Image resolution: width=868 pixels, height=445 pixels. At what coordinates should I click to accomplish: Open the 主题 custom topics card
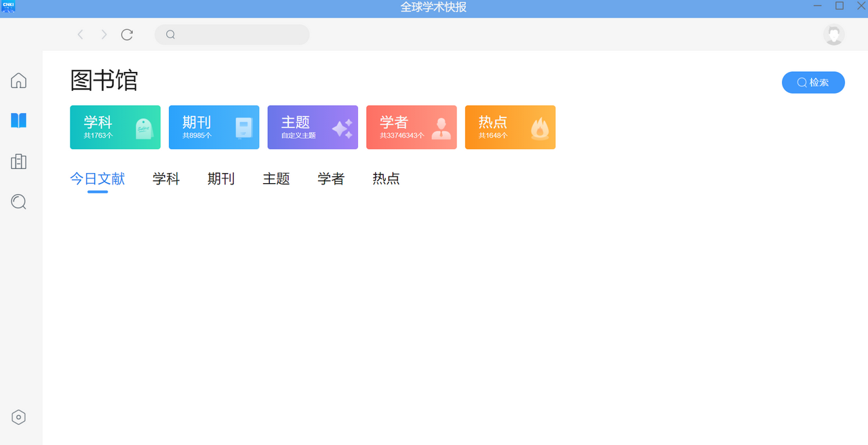coord(312,127)
